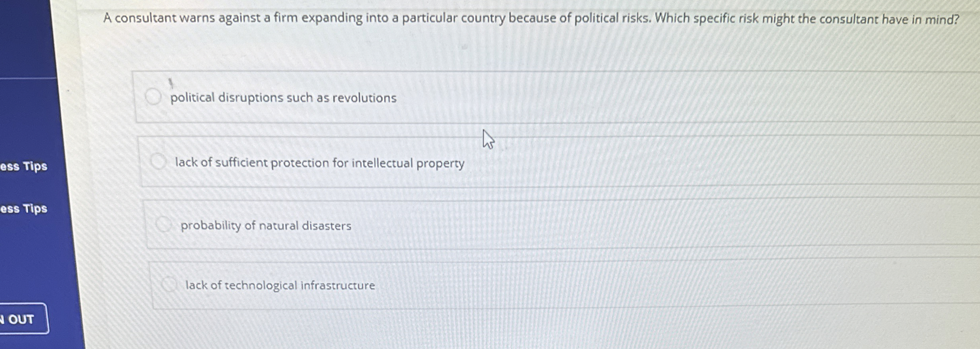
Task: Pick the technological infrastructure radio button
Action: pyautogui.click(x=169, y=284)
